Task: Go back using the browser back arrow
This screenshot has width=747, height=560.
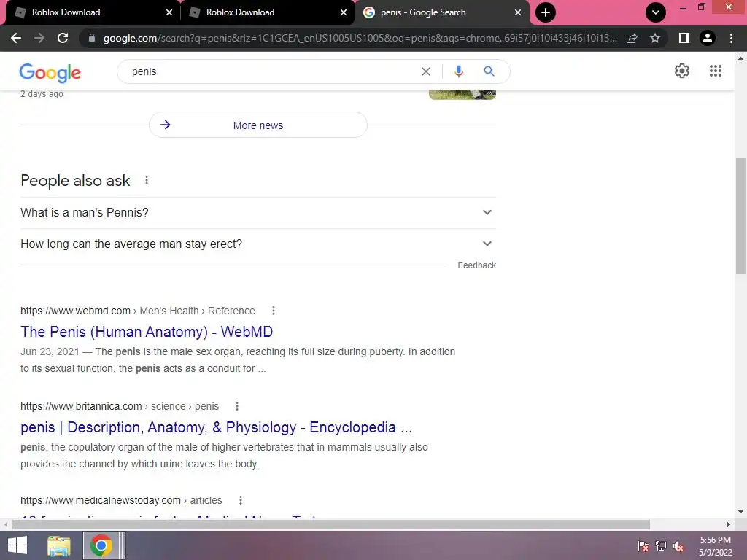Action: 16,38
